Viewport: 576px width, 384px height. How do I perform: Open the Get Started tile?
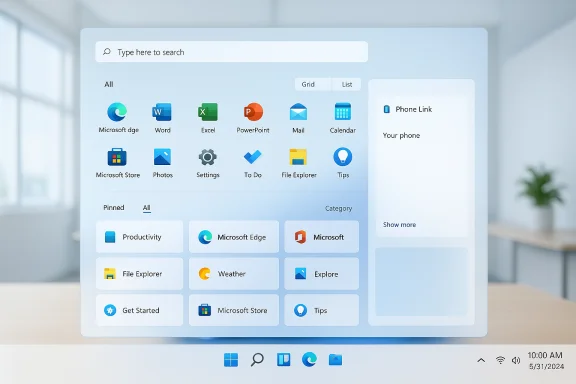(140, 310)
